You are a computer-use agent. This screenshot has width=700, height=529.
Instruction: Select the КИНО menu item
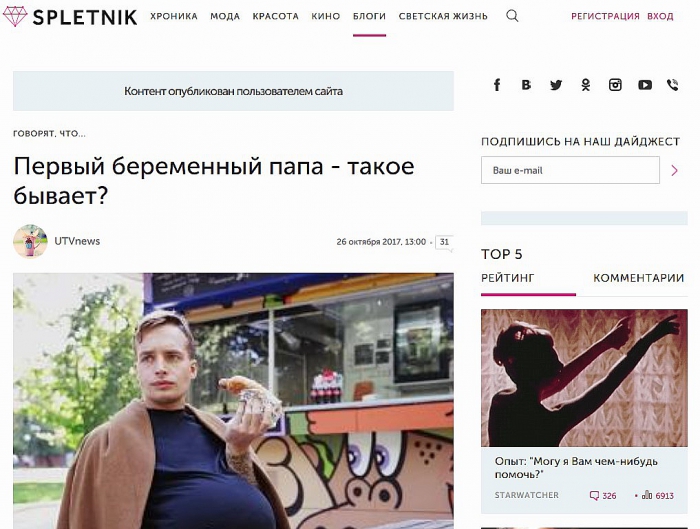[325, 17]
